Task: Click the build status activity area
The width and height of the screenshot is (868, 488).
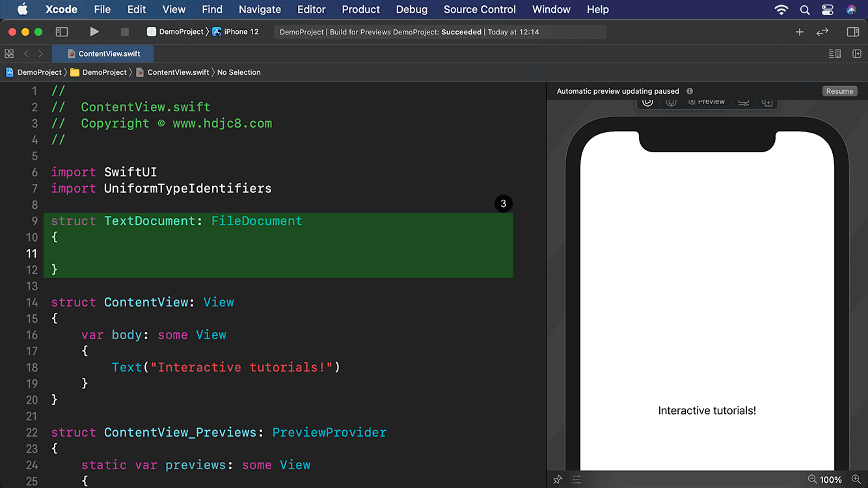Action: click(440, 32)
